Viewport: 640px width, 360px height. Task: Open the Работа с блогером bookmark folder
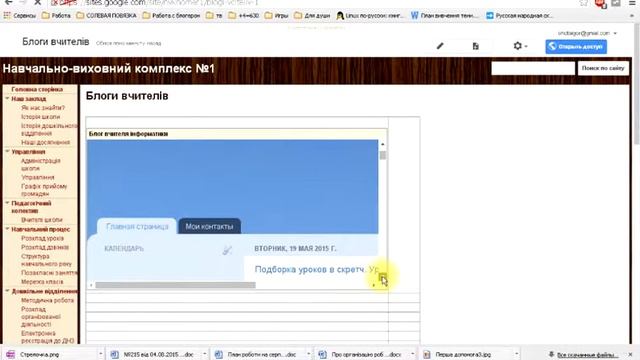171,16
